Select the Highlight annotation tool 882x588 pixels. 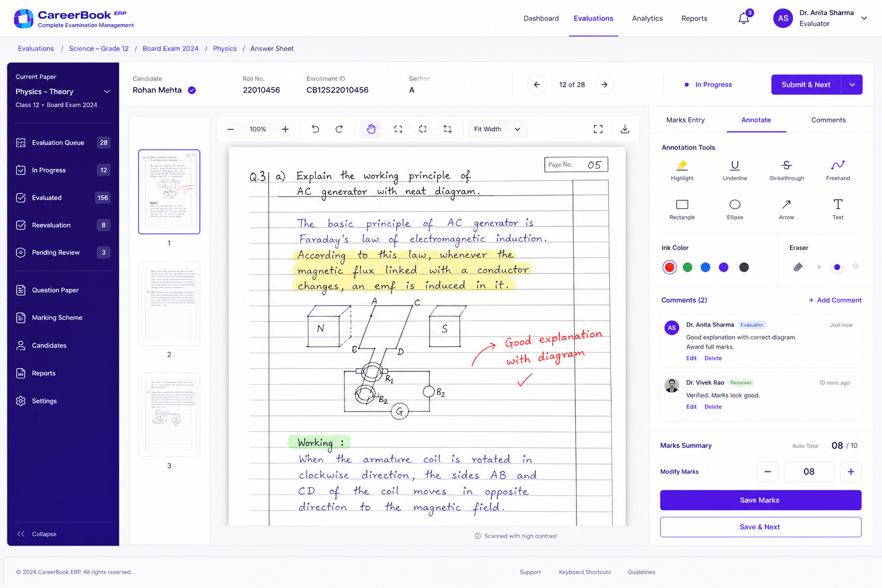pyautogui.click(x=682, y=171)
